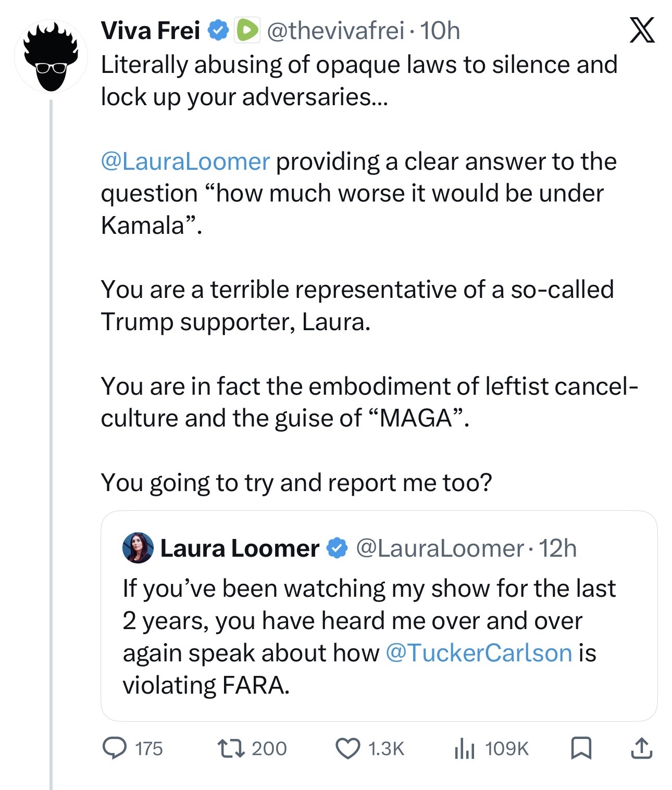Click the repost arrows icon
The height and width of the screenshot is (790, 672).
click(x=231, y=748)
